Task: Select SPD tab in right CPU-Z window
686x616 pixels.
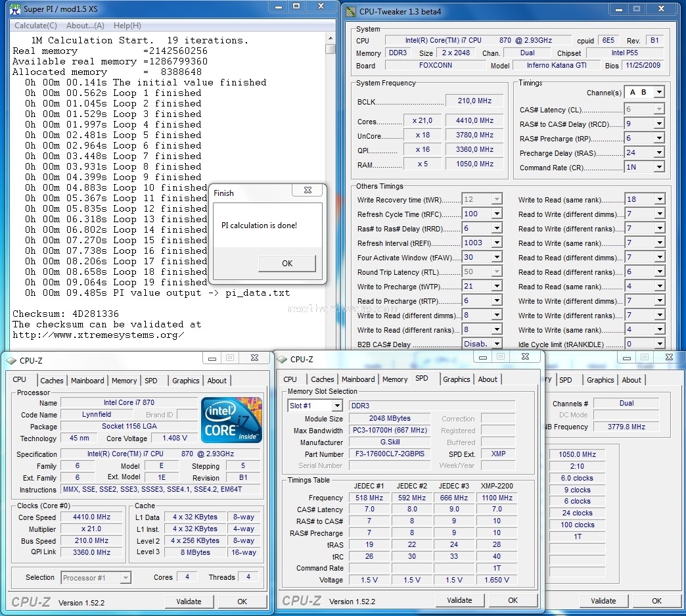Action: [x=565, y=380]
